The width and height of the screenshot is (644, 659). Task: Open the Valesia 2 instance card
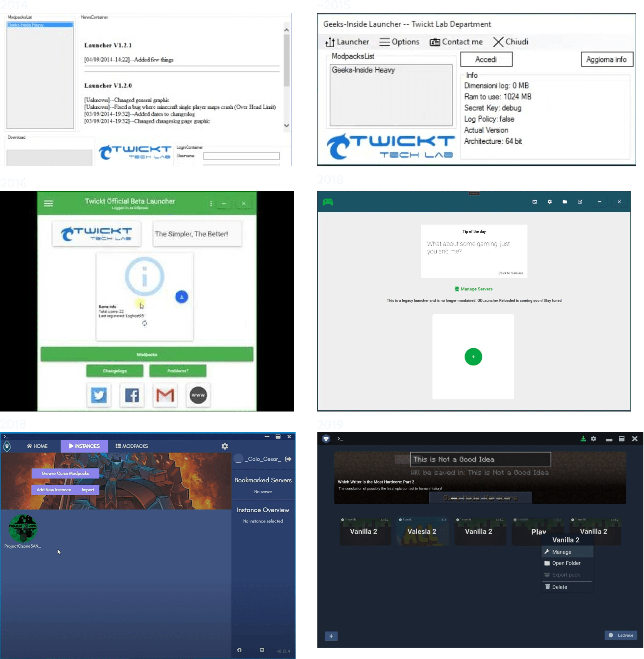click(422, 531)
